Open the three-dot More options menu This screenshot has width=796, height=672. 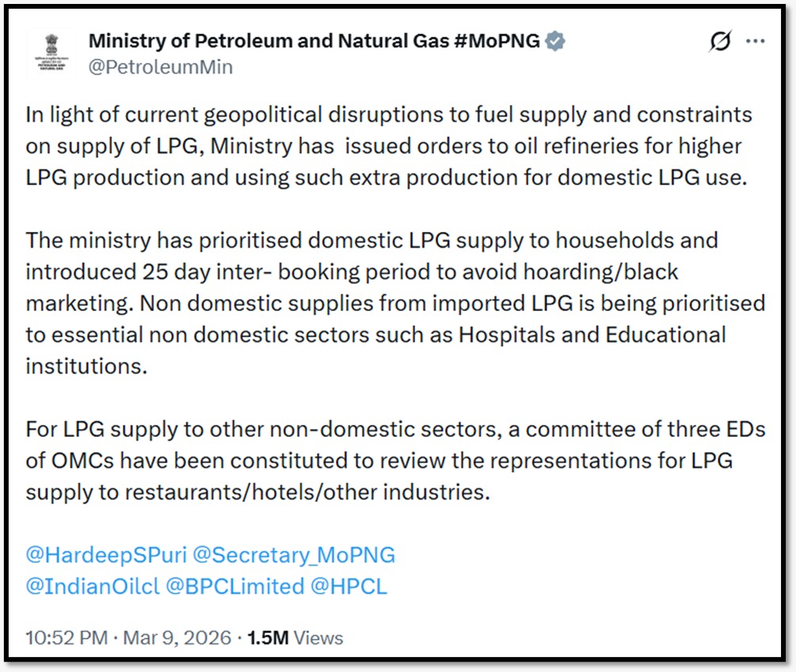756,42
